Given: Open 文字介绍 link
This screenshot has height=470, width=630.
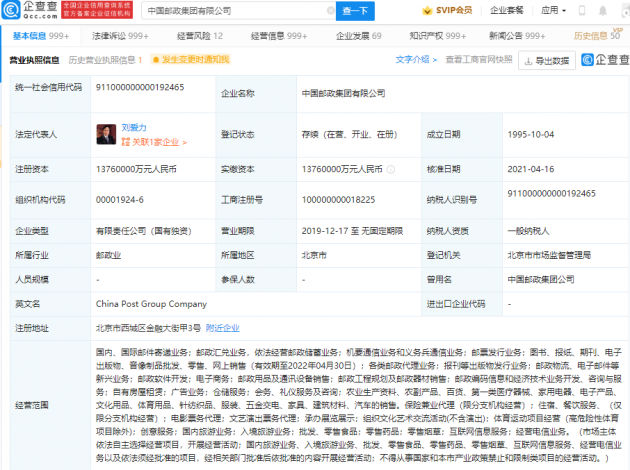Looking at the screenshot, I should coord(416,60).
